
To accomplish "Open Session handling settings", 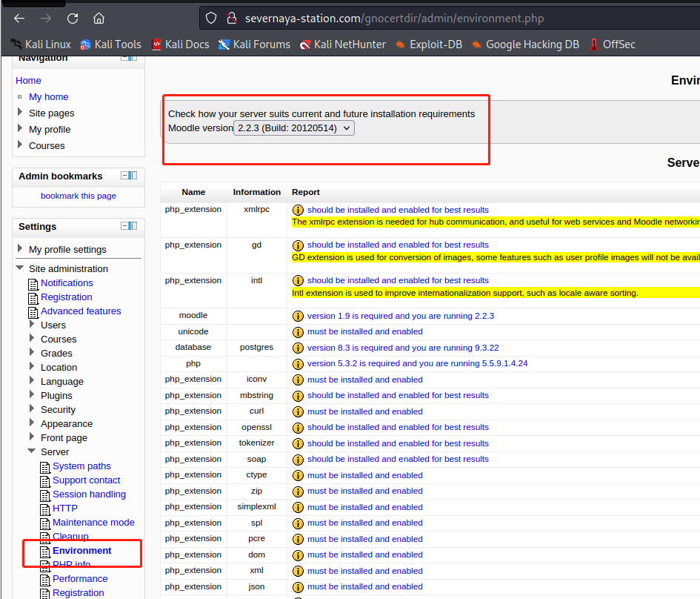I will pos(90,494).
